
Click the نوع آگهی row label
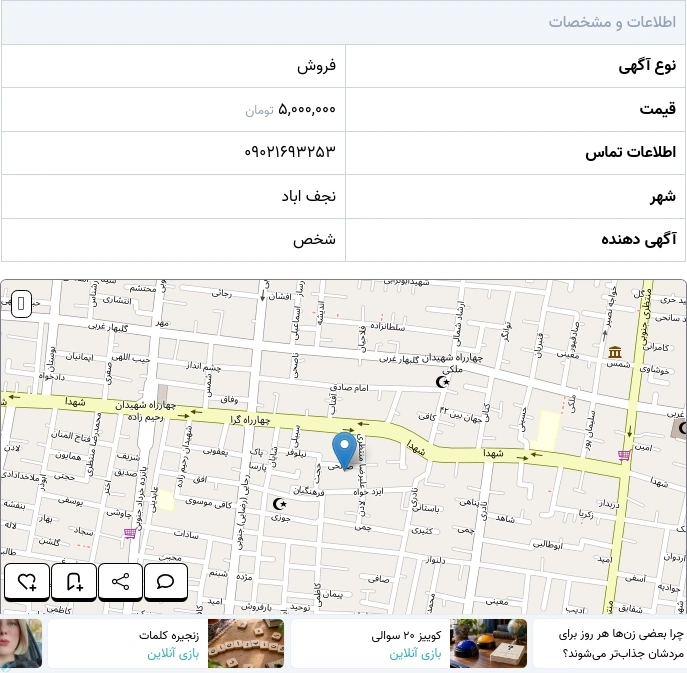(647, 66)
